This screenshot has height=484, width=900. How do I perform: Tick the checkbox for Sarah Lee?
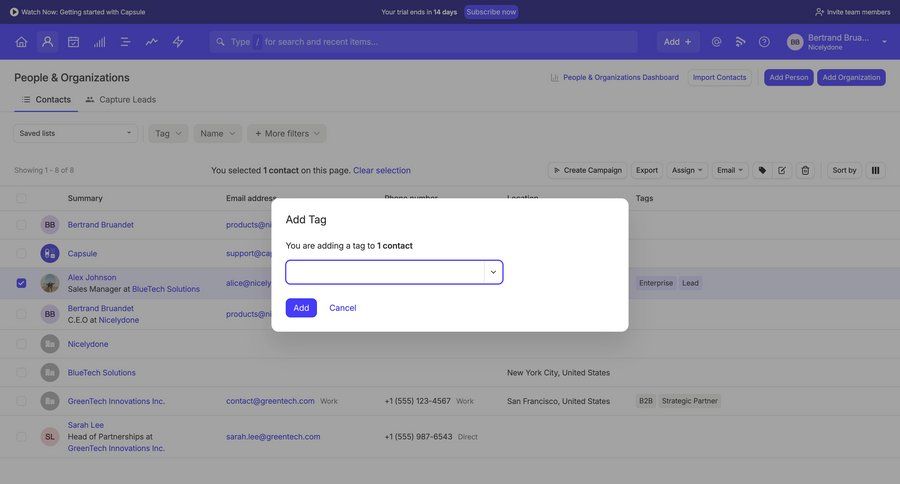click(x=21, y=437)
